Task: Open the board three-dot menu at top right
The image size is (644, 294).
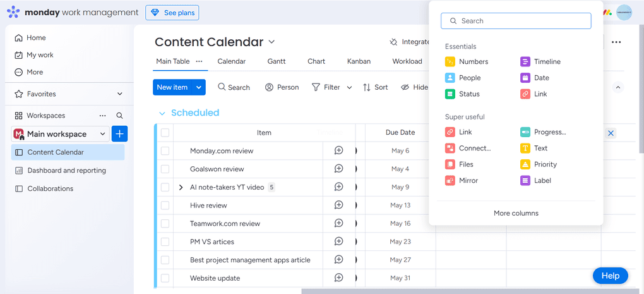Action: pos(616,42)
